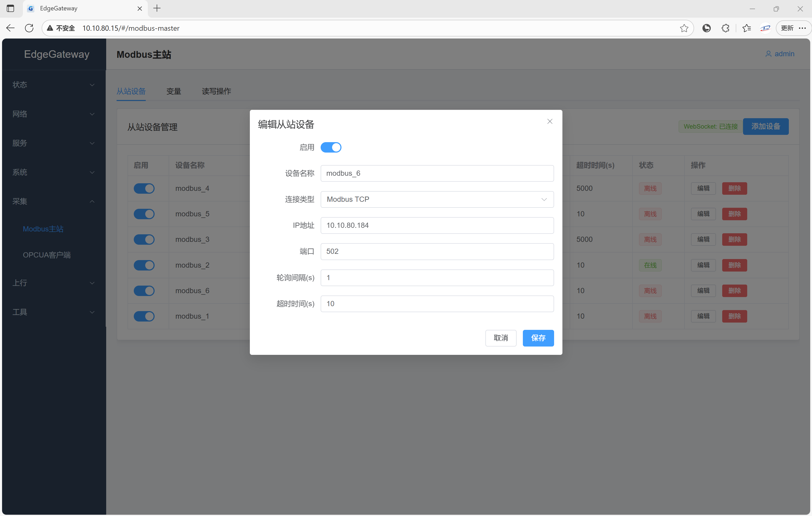Open the browser extensions puzzle icon
Screen dimensions: 812x516
[725, 28]
